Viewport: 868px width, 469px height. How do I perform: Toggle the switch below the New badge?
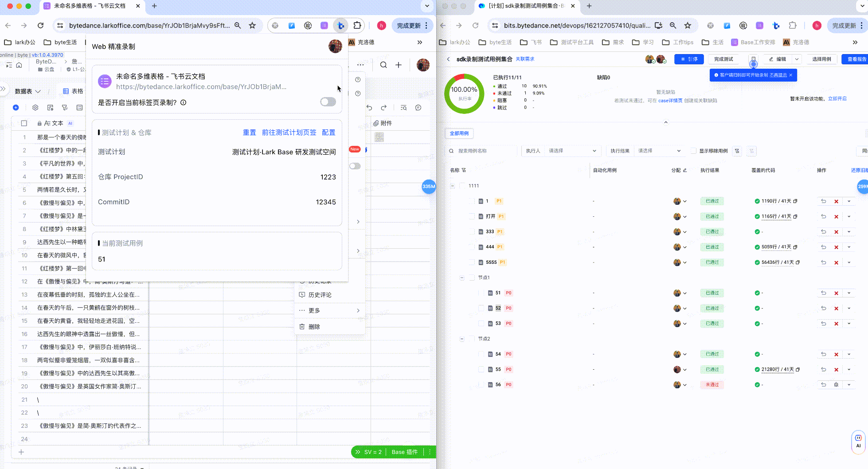click(355, 166)
